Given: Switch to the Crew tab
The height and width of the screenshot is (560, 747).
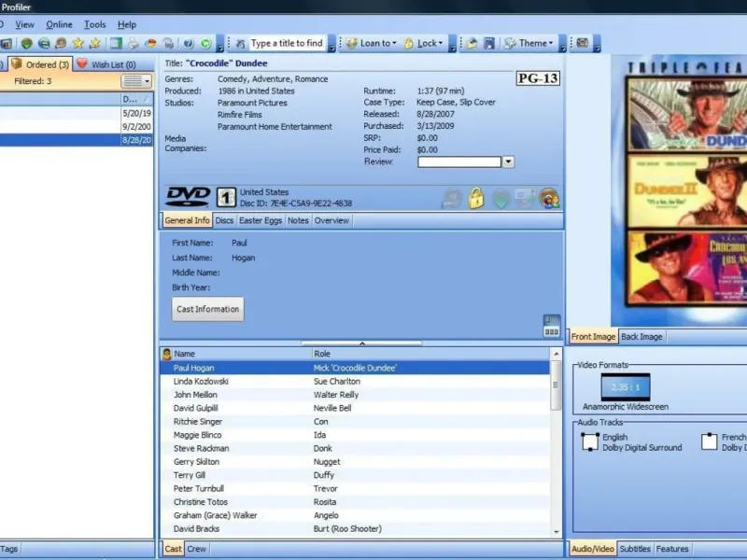Looking at the screenshot, I should click(x=196, y=549).
